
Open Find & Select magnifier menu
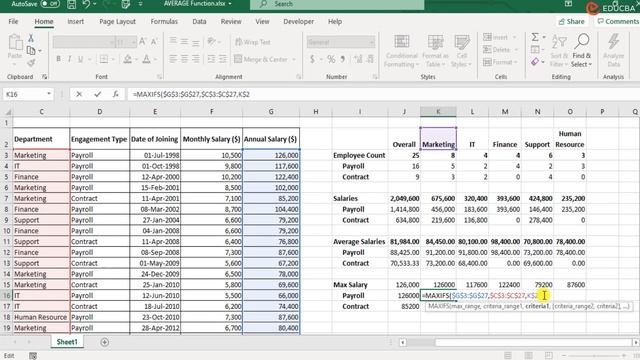(582, 51)
